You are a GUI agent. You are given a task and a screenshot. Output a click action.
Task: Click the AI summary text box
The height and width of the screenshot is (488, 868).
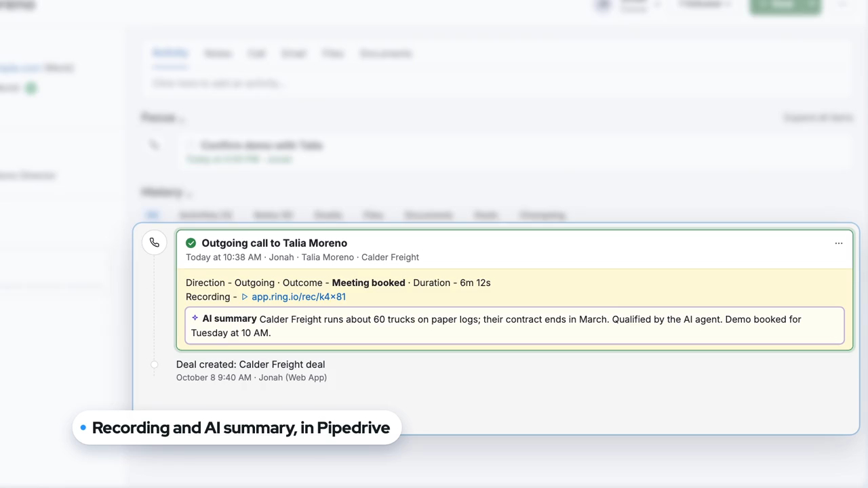515,326
